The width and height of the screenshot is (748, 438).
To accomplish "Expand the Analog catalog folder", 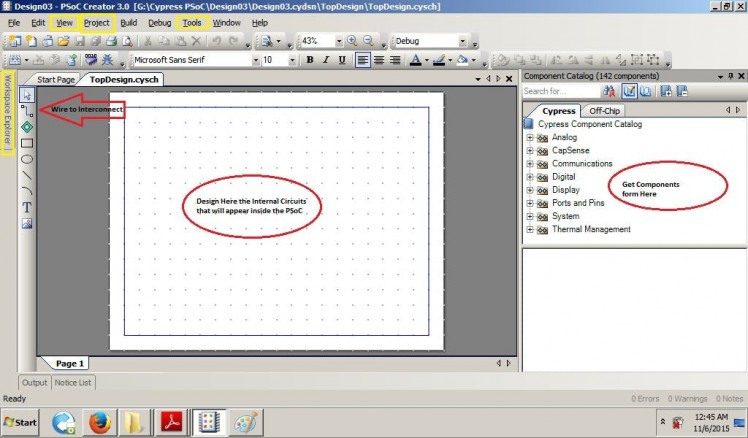I will pyautogui.click(x=530, y=137).
